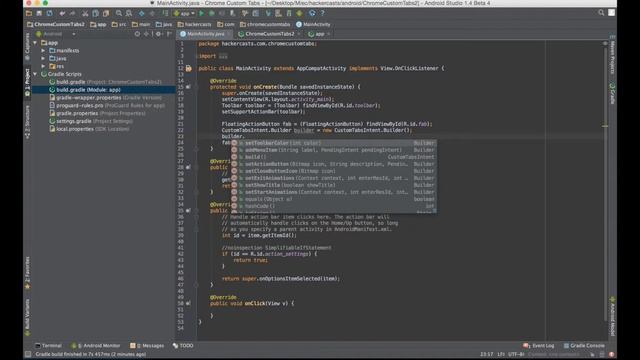Click the chromecustomtabs breadcrumb folder

click(265, 24)
